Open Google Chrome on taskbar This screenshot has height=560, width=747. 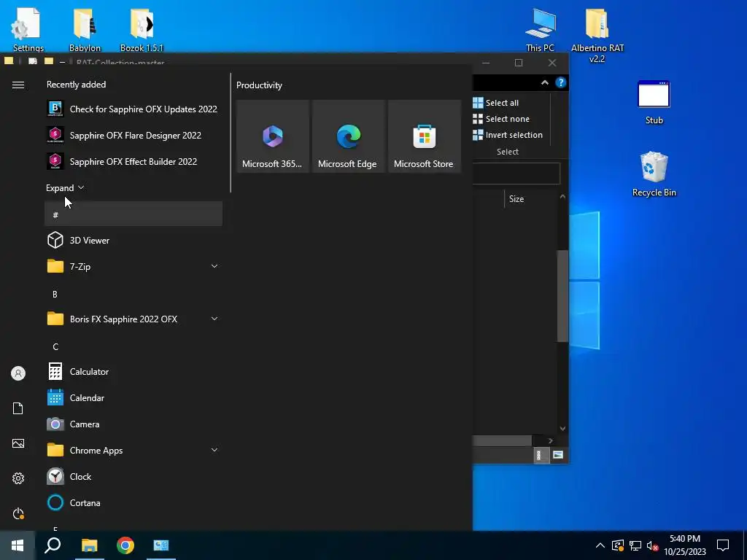[125, 545]
